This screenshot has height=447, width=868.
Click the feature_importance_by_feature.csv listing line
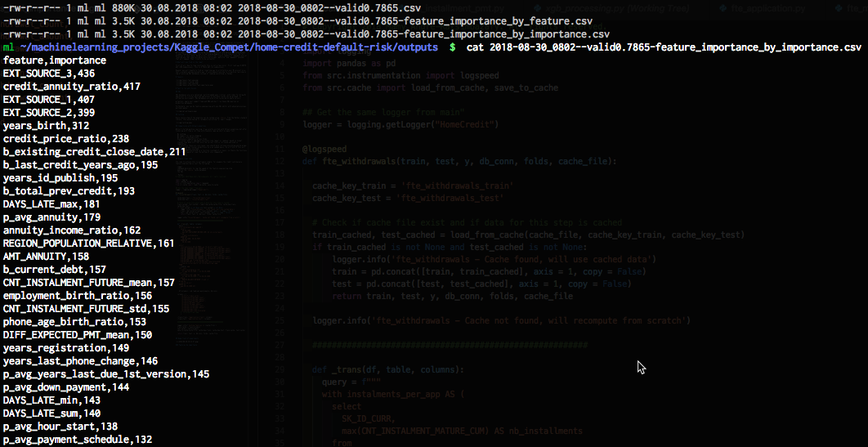[x=298, y=21]
